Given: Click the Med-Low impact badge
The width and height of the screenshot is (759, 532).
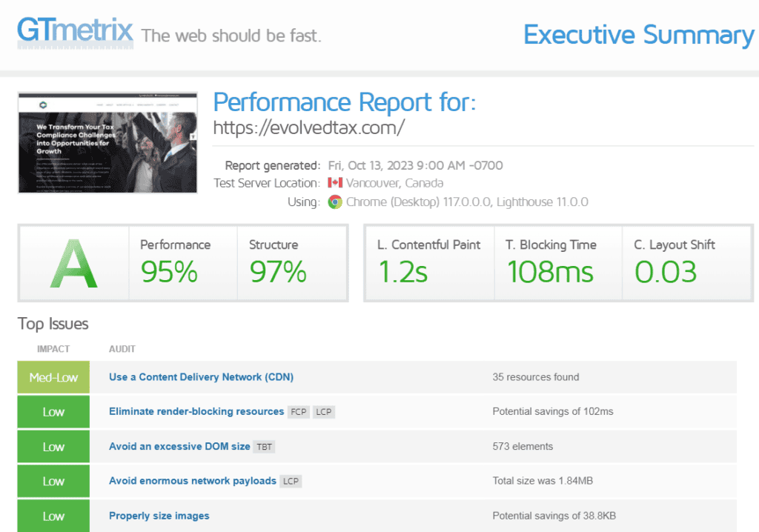Looking at the screenshot, I should coord(53,377).
